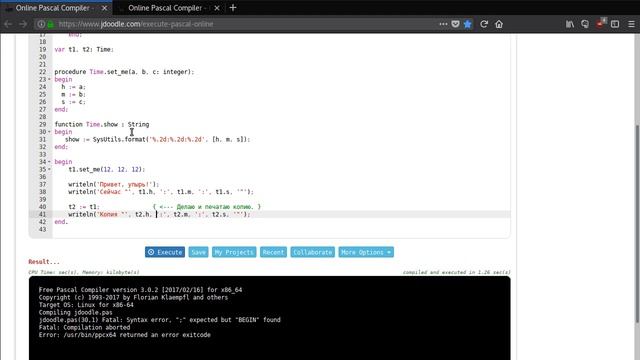Click line 41 writeln 'Копия' statement

click(x=159, y=214)
